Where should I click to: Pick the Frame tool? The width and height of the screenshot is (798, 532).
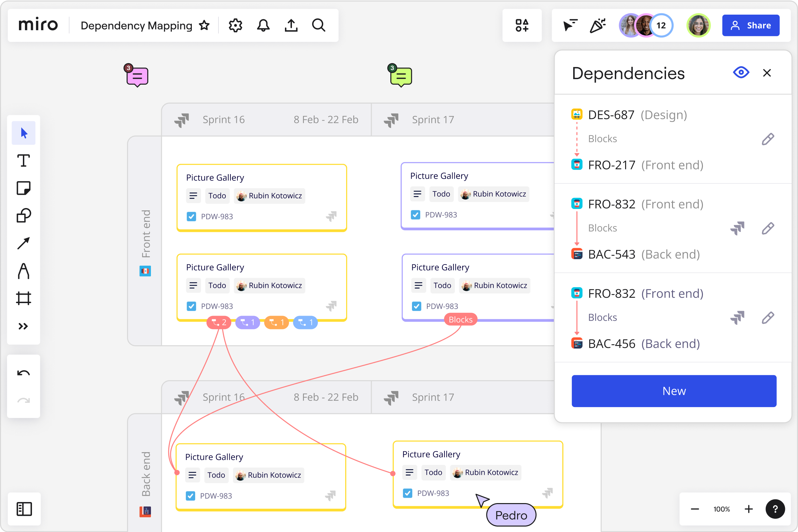click(23, 298)
